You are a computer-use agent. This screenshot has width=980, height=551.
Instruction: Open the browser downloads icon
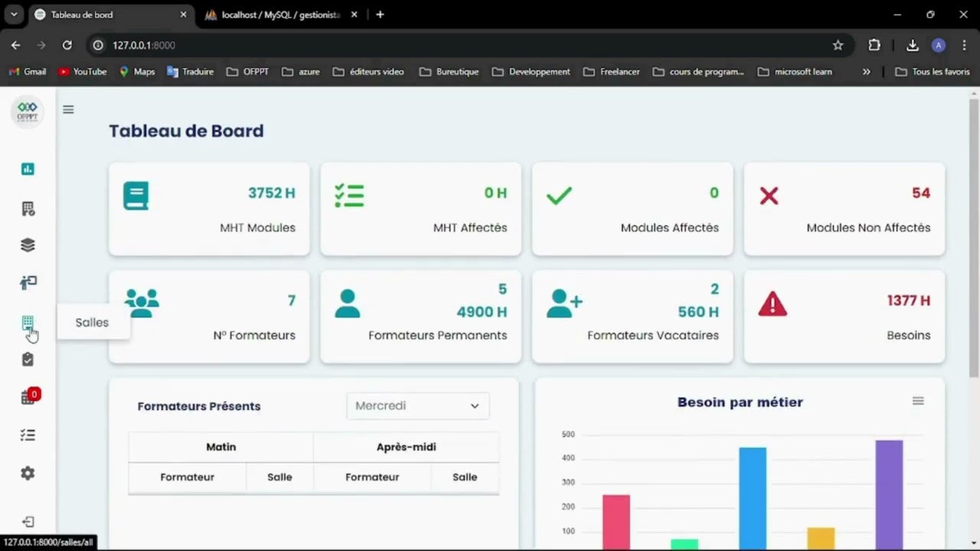coord(912,45)
